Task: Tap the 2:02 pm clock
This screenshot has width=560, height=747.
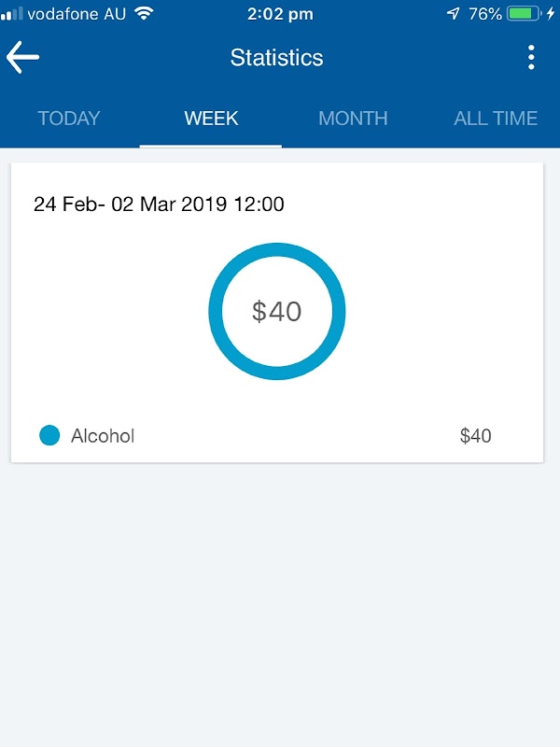Action: 280,14
